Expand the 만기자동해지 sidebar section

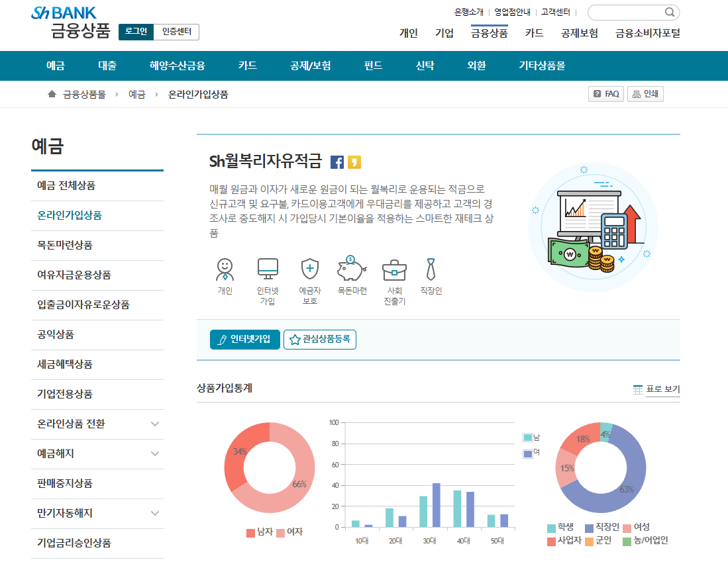tap(97, 514)
